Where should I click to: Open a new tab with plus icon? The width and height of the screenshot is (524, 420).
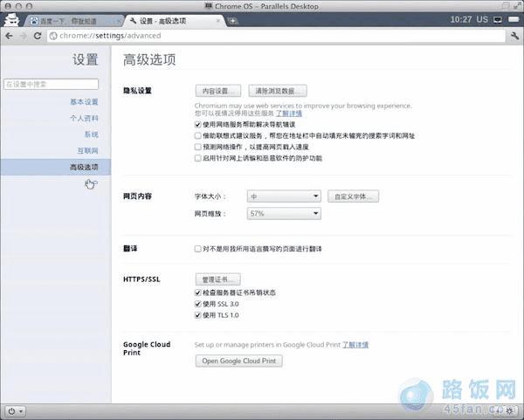[232, 21]
